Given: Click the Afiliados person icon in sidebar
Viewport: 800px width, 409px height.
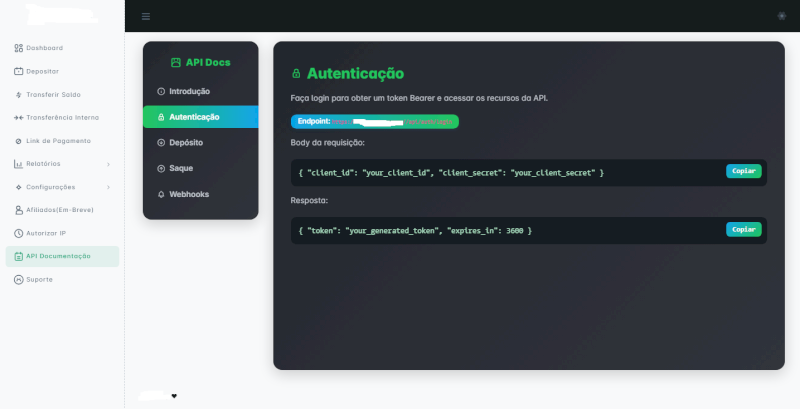Looking at the screenshot, I should coord(18,210).
